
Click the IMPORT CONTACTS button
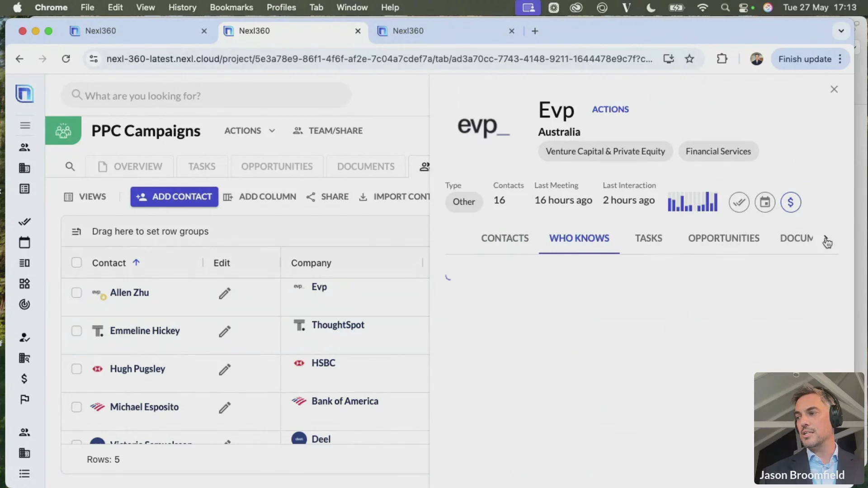394,197
